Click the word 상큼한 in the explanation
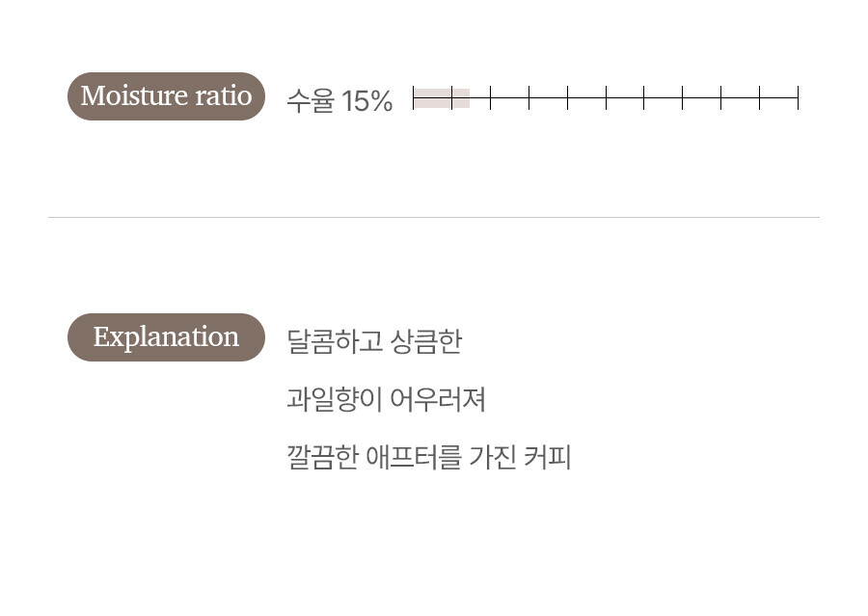The height and width of the screenshot is (616, 868). coord(426,341)
